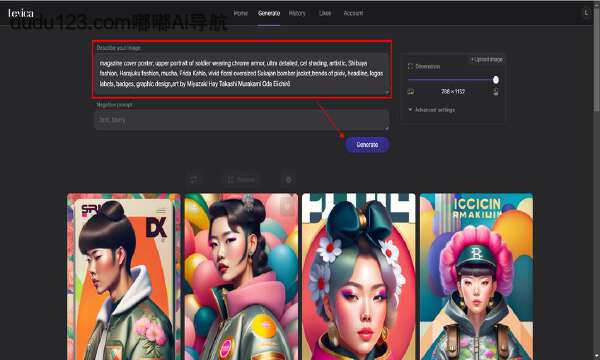Click the icon on the second image's top-right corner
This screenshot has width=600, height=360.
tap(287, 206)
